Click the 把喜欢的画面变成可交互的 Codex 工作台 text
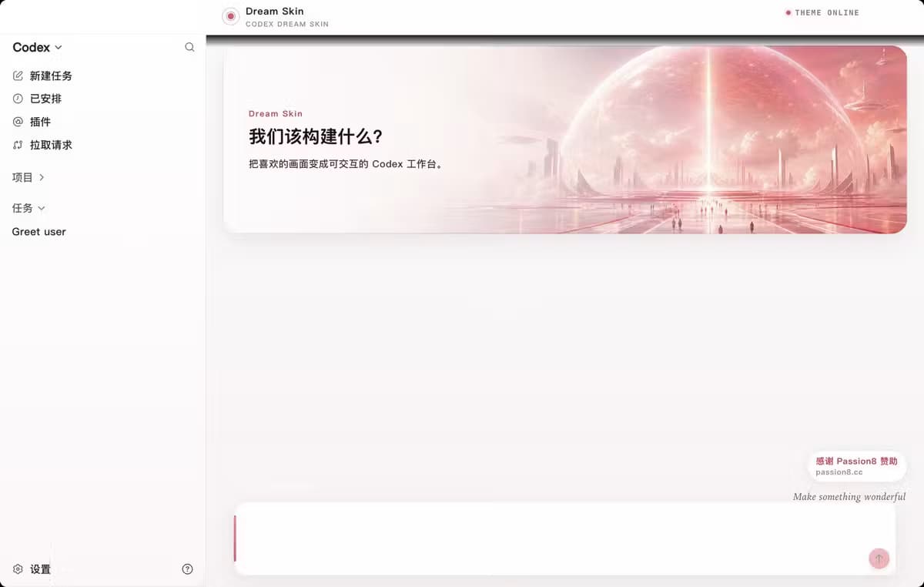924x587 pixels. click(x=346, y=164)
